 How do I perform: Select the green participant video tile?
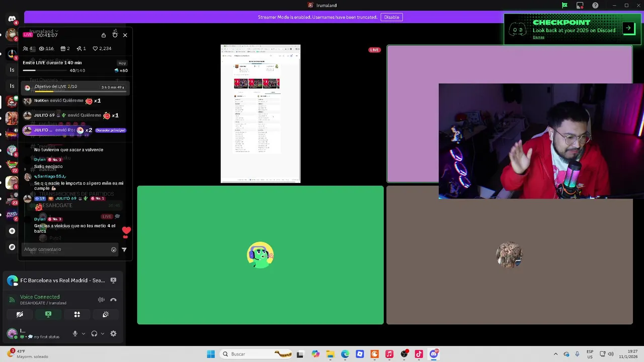pos(261,255)
